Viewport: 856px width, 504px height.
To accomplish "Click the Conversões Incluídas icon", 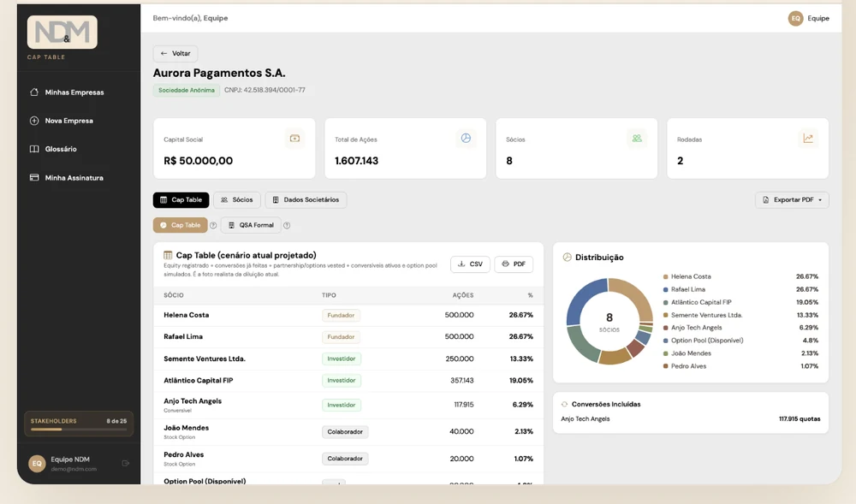I will 564,404.
